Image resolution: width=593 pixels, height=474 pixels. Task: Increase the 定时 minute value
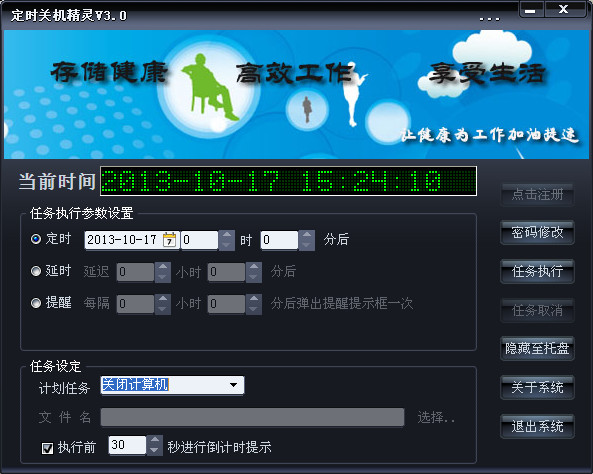[307, 235]
